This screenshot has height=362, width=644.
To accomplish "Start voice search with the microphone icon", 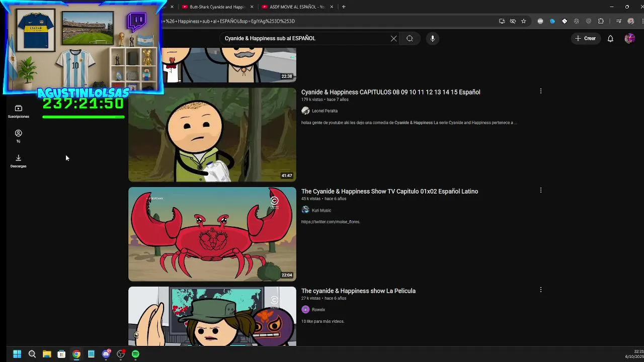I will pyautogui.click(x=432, y=38).
